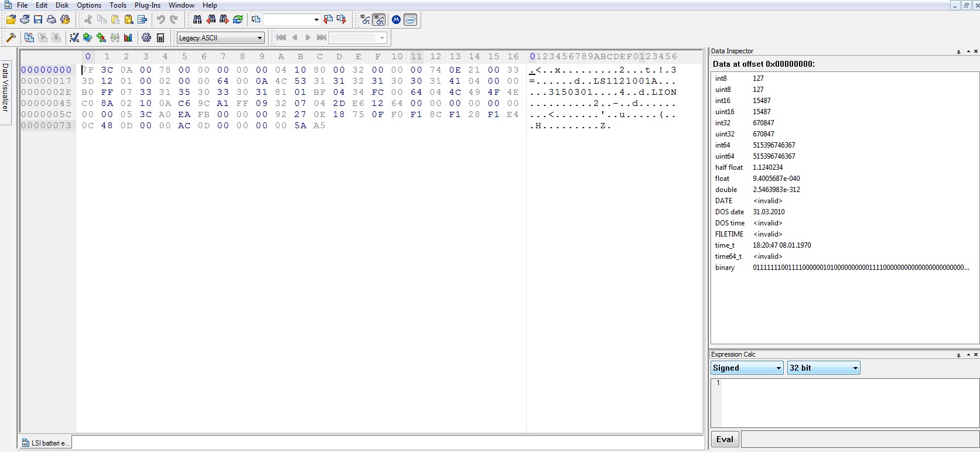Click the offset 0000002E row label
Viewport: 980px width, 452px height.
click(46, 92)
